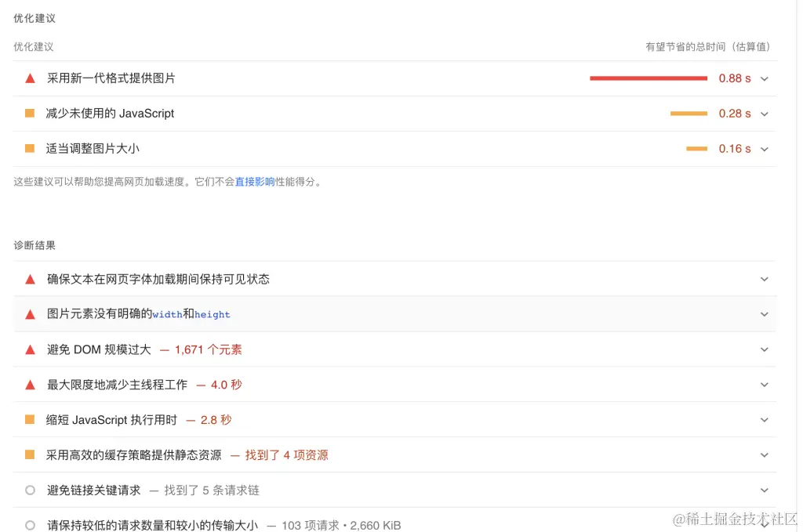Click the 0.28 s savings value
The width and height of the screenshot is (803, 532).
[x=735, y=114]
